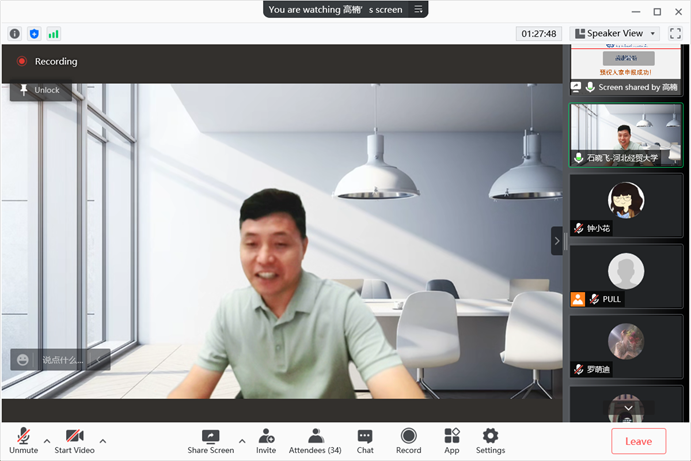Screen dimensions: 691x461
Task: Unlock the pinned video
Action: pos(40,90)
